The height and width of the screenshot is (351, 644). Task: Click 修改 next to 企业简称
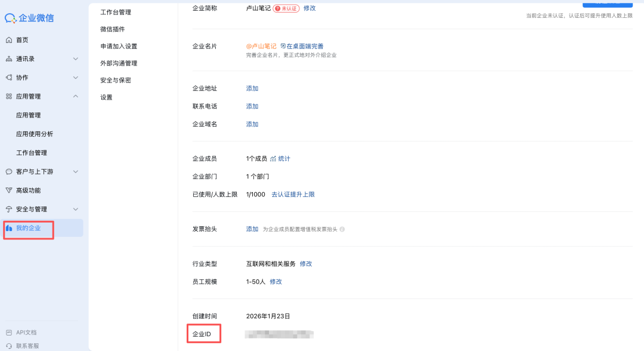pos(309,8)
